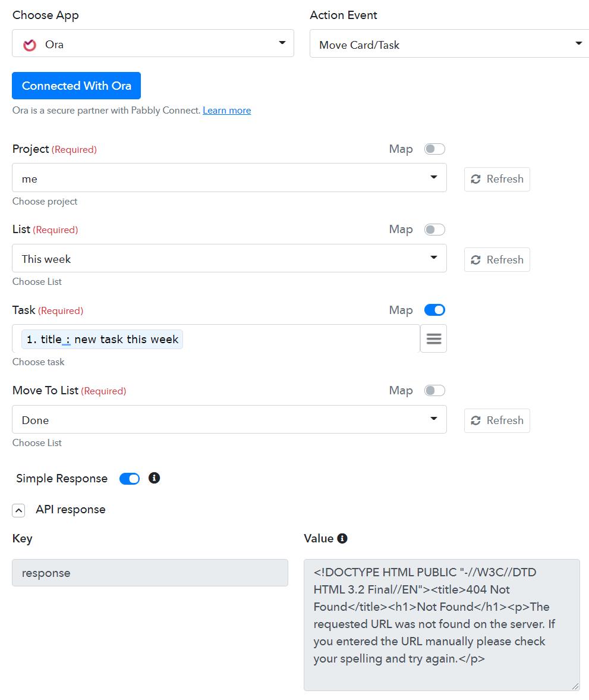Collapse the API response section
589x700 pixels.
[19, 510]
